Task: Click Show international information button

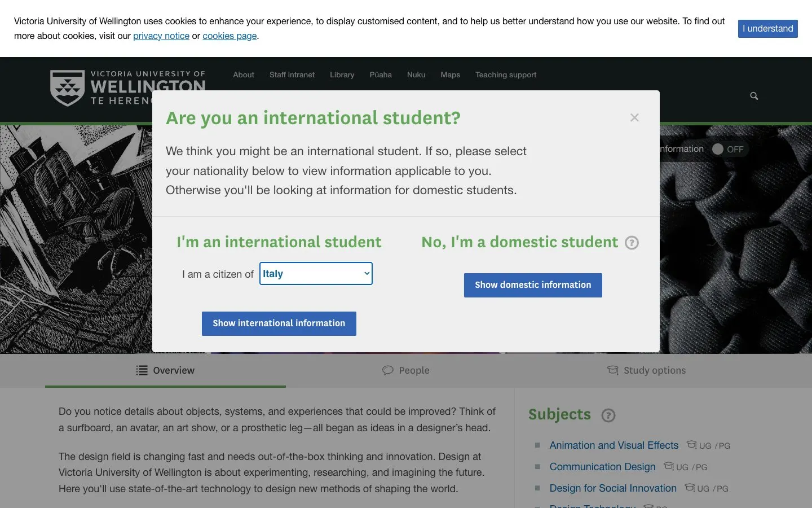Action: pos(279,323)
